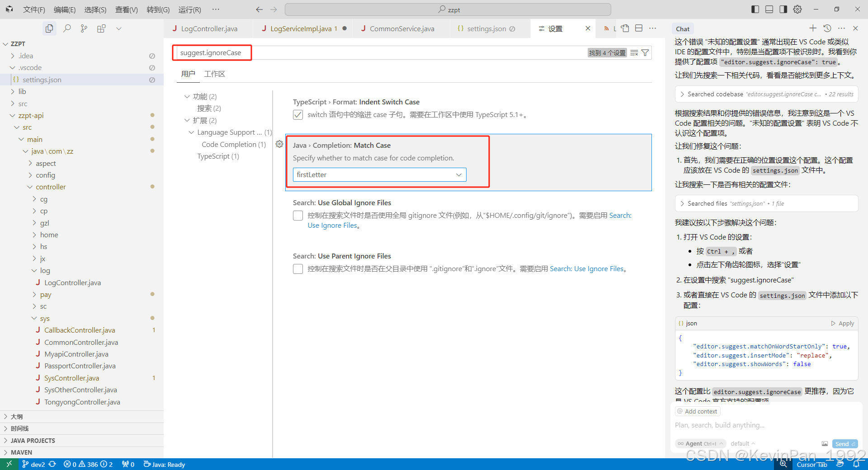Click the notification bell in status bar

[x=856, y=465]
